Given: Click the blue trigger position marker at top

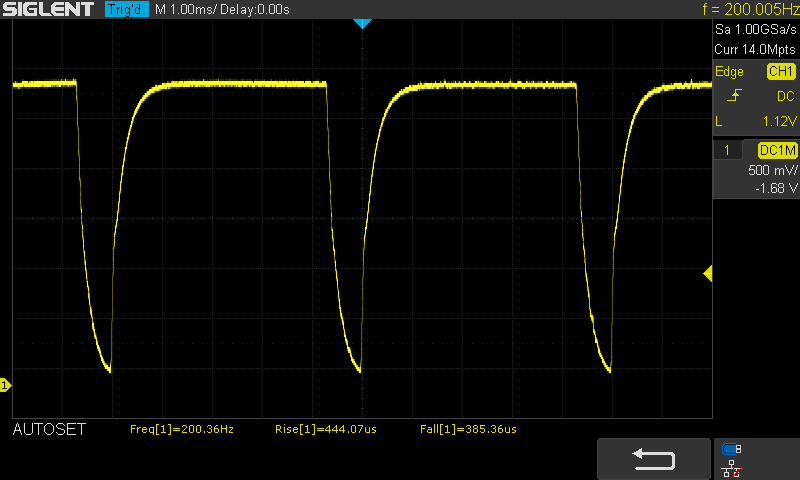Looking at the screenshot, I should point(362,23).
